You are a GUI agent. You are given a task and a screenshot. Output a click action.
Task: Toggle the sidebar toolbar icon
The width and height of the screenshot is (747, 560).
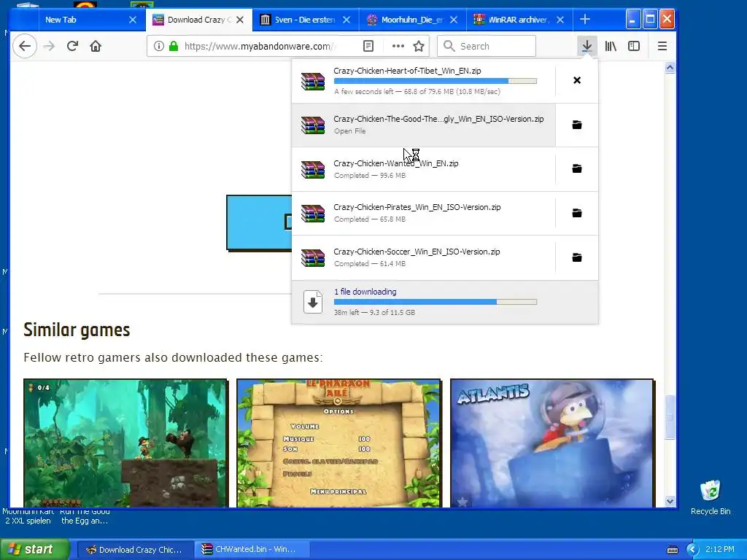(634, 46)
